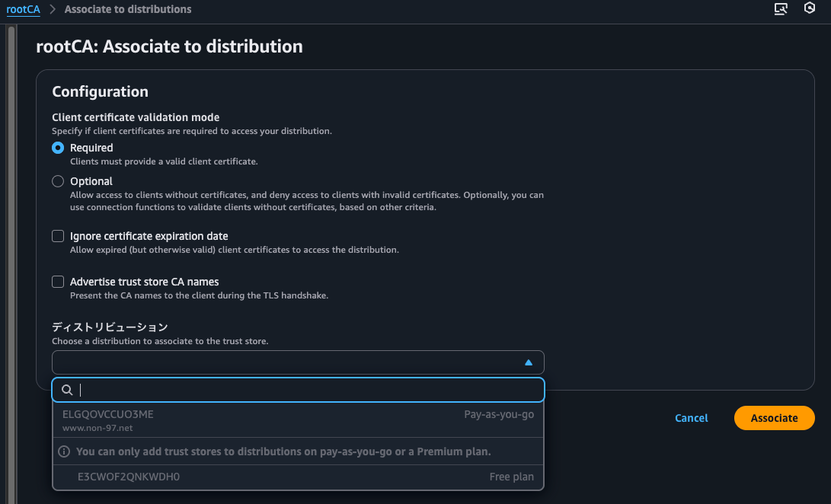Viewport: 831px width, 504px height.
Task: Click the screen-with-wrench icon in top toolbar
Action: coord(781,8)
